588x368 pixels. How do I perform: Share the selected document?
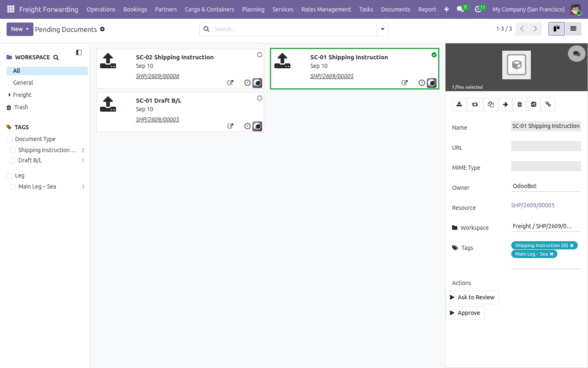click(x=534, y=104)
